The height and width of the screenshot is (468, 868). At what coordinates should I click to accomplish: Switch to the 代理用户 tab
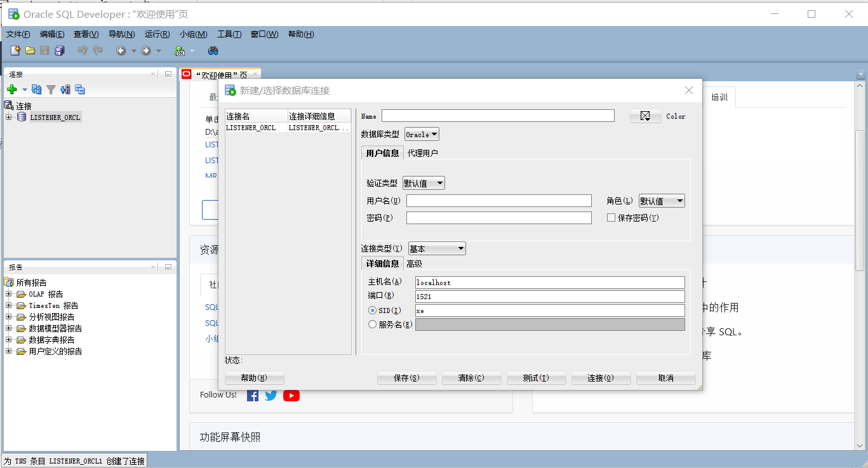click(422, 152)
